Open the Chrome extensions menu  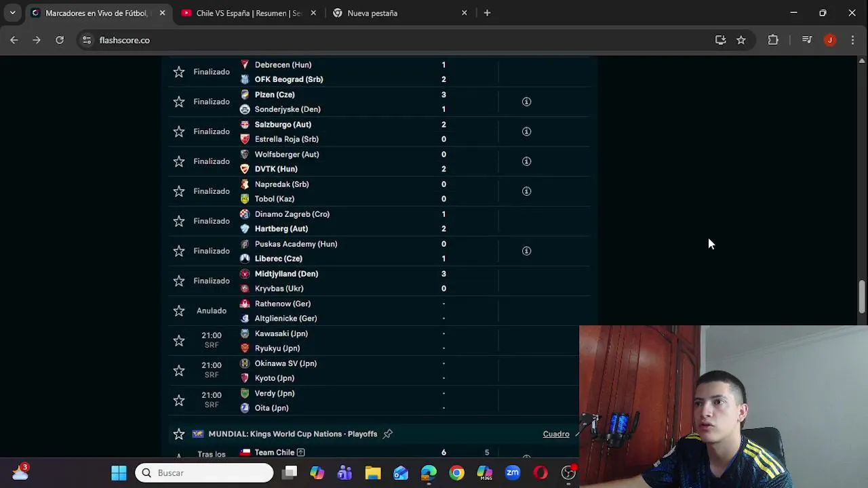[773, 40]
